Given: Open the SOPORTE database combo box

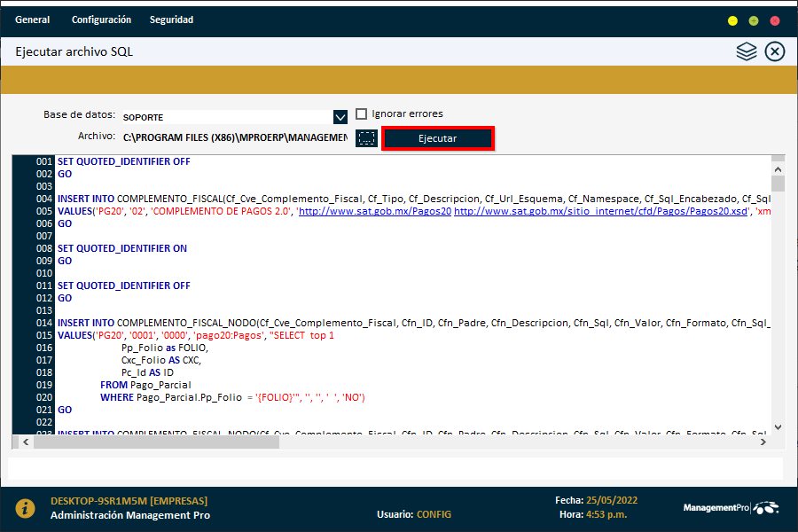Looking at the screenshot, I should [x=226, y=117].
